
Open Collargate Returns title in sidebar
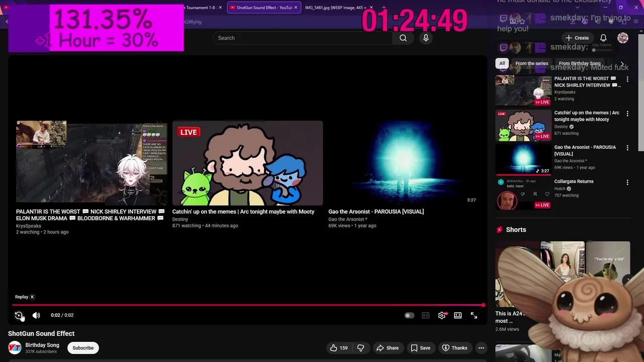574,182
